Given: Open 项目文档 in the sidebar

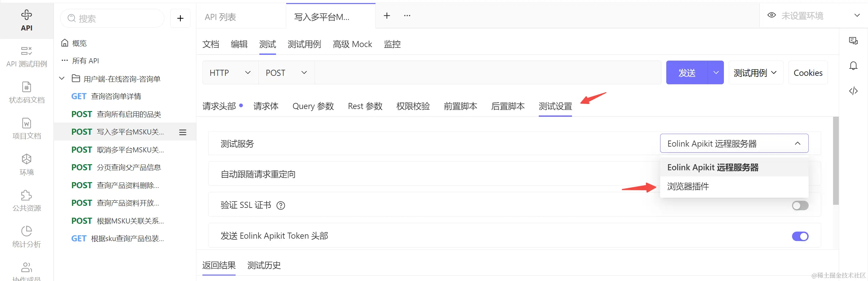Looking at the screenshot, I should pos(26,129).
